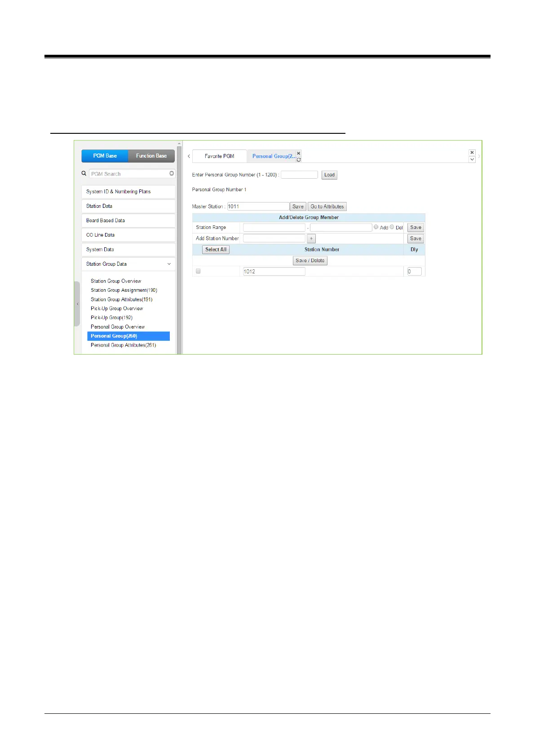Save the Add Station Number row

(416, 238)
